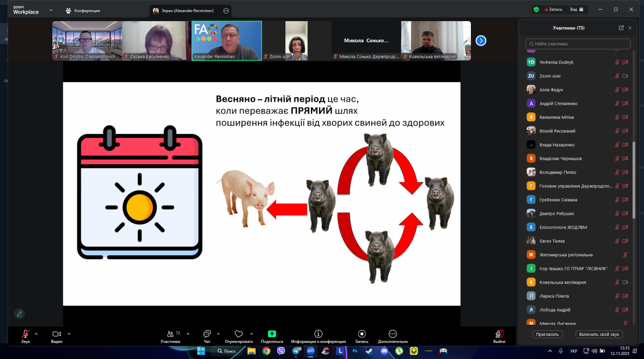Click the Найти участника search field
The height and width of the screenshot is (359, 644).
578,44
